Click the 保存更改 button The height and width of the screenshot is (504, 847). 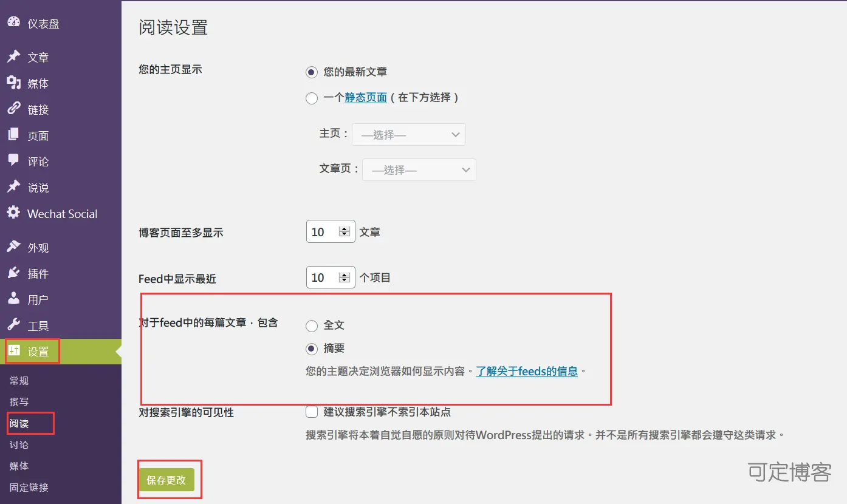166,480
